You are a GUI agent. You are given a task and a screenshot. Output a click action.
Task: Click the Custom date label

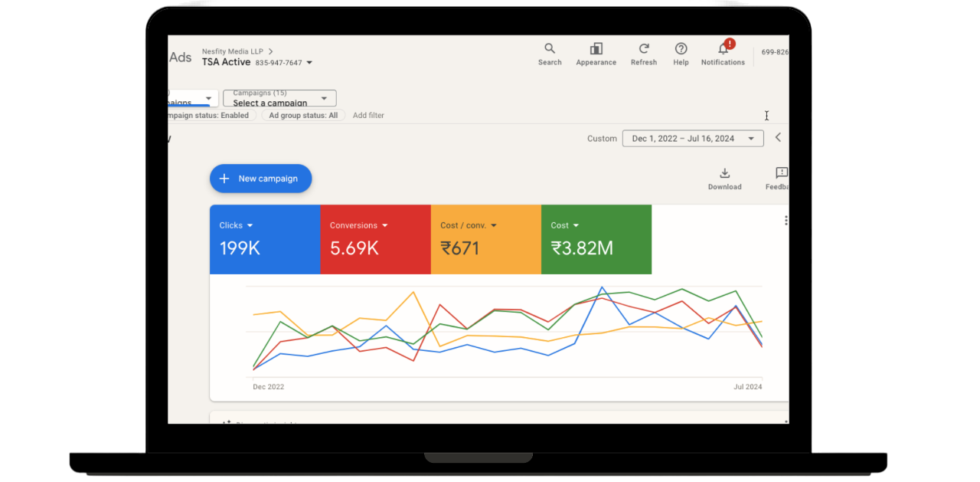click(x=602, y=139)
